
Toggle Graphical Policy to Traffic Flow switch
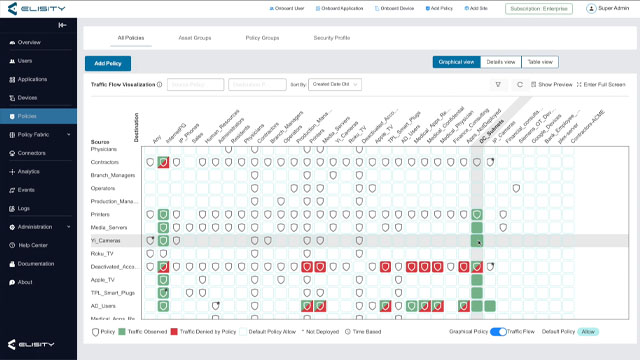[x=498, y=332]
